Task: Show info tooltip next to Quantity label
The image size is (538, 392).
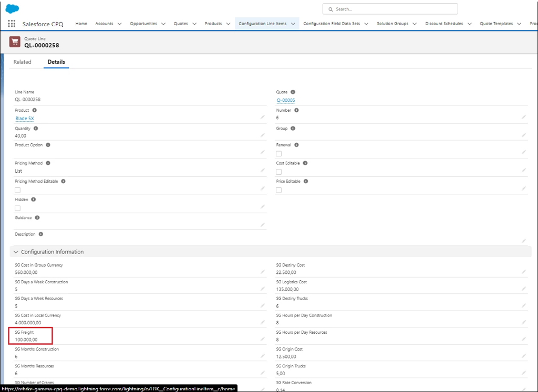Action: (36, 129)
